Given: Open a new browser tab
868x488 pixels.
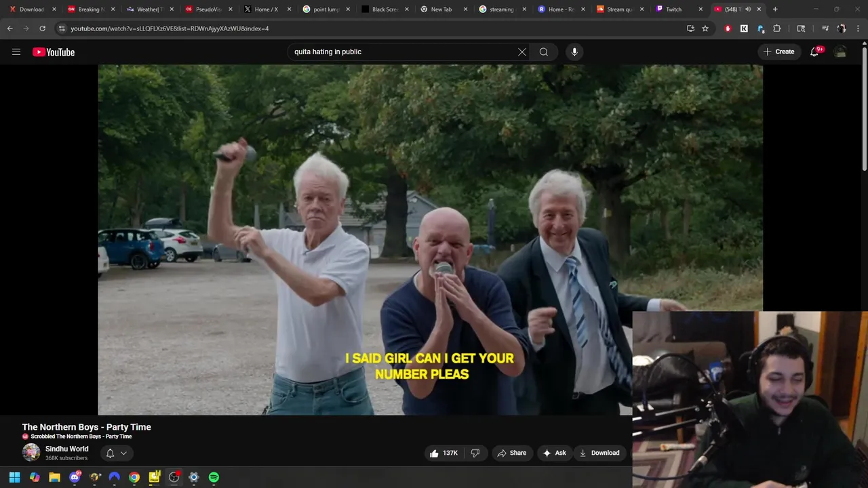Looking at the screenshot, I should 775,9.
